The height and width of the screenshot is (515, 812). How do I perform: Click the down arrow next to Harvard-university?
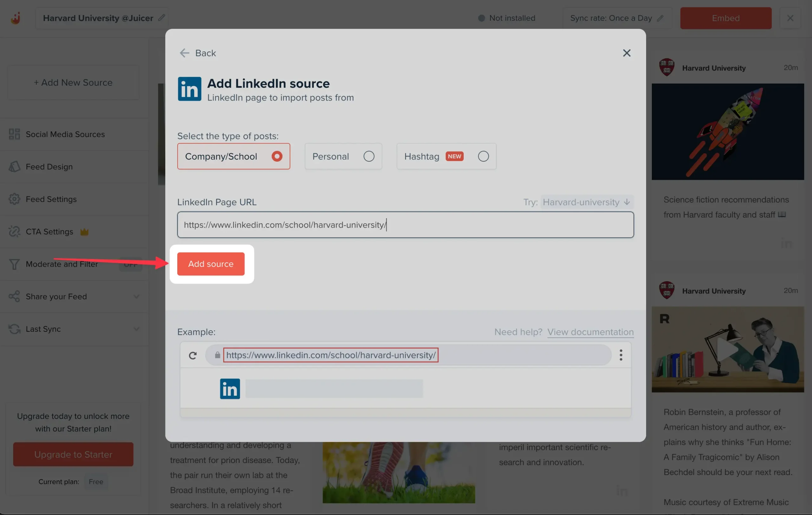coord(627,202)
